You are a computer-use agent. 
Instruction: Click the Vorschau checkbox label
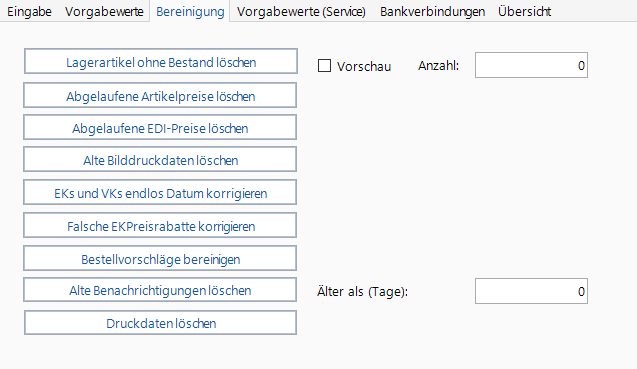pyautogui.click(x=364, y=66)
